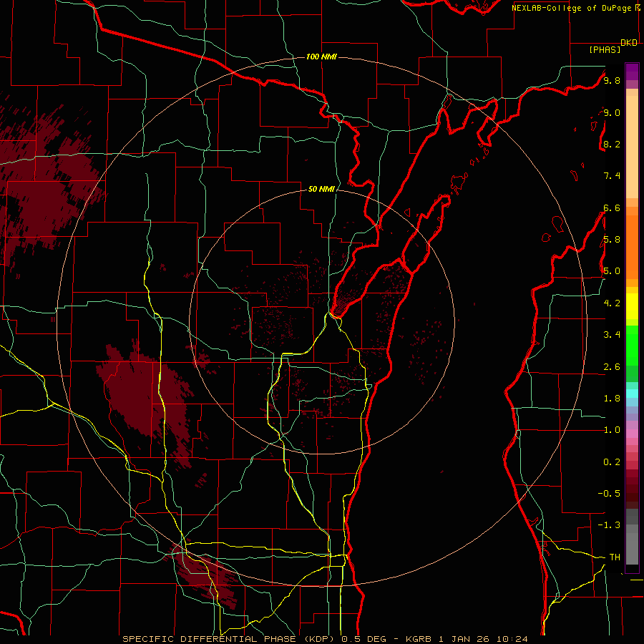Screen dimensions: 644x644
Task: Pick the bright yellow segment of color bar
Action: [632, 306]
